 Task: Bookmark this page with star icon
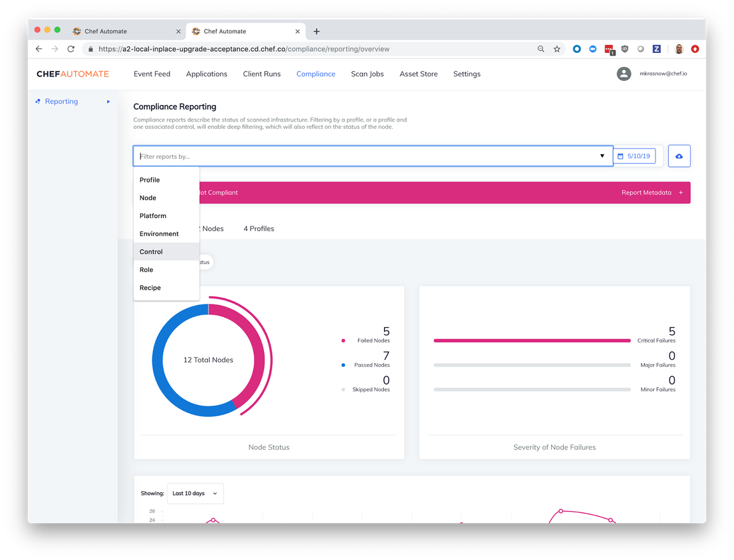[557, 49]
